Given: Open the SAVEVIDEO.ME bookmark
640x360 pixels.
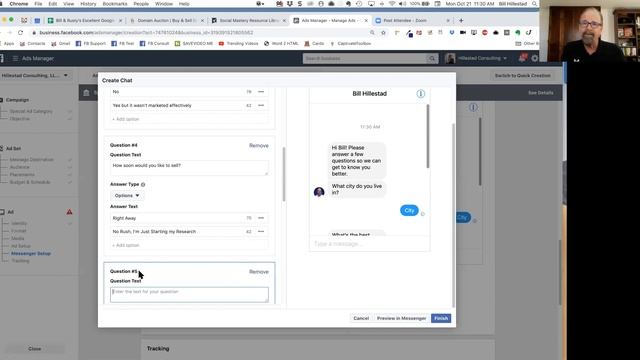Looking at the screenshot, I should point(194,43).
